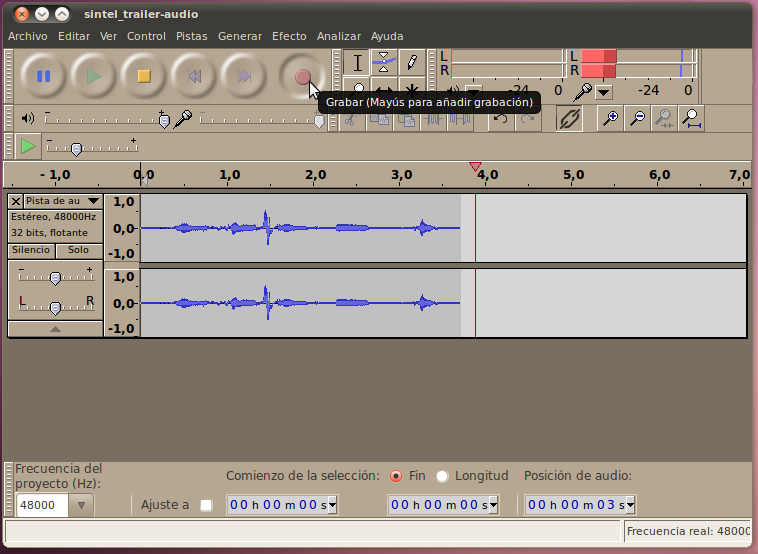Enable the 'Ajuste a' checkbox
This screenshot has width=758, height=554.
[206, 505]
